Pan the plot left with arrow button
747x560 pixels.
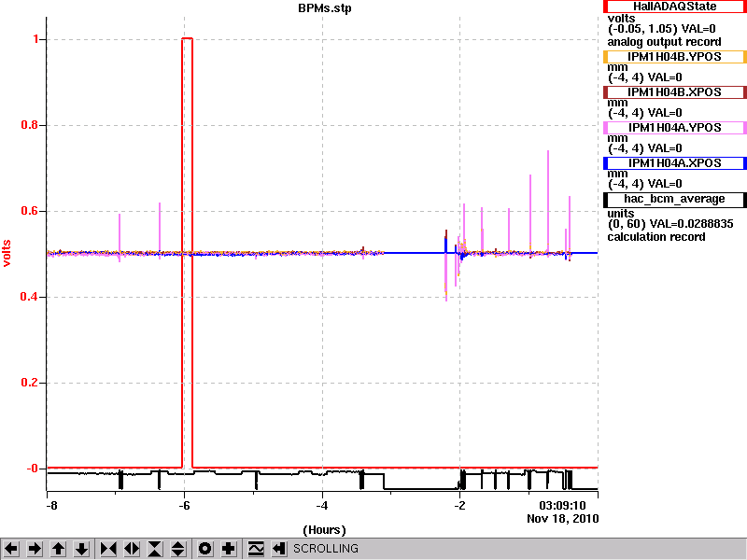(12, 549)
